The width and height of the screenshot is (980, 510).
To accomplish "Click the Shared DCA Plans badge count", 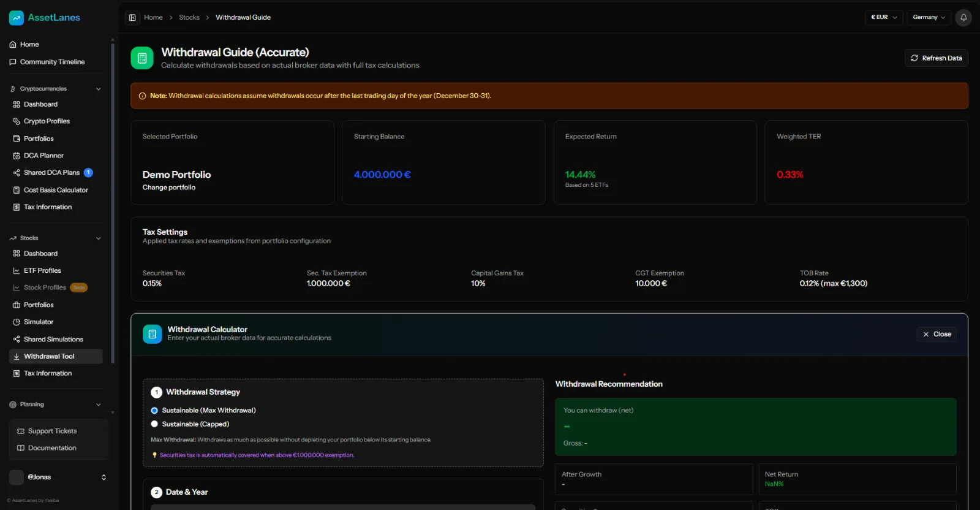I will click(x=88, y=173).
